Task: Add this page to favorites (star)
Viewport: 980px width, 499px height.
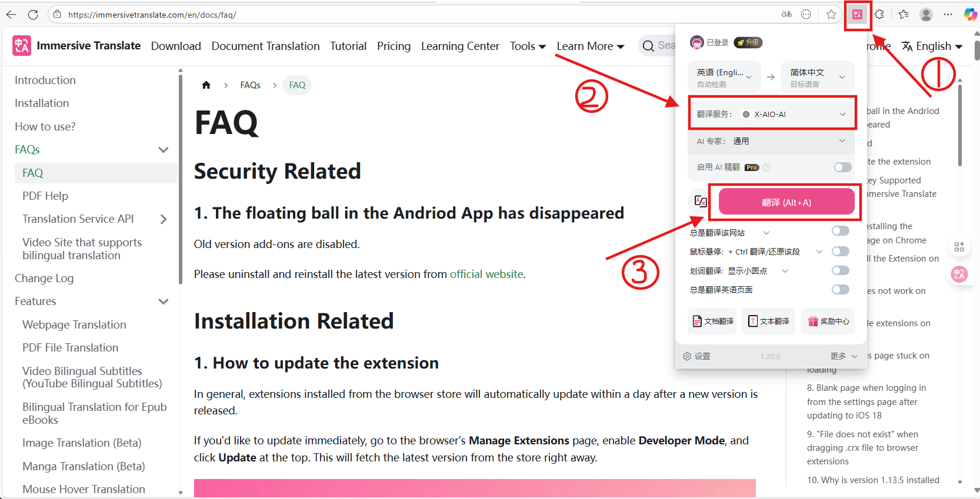Action: [831, 15]
